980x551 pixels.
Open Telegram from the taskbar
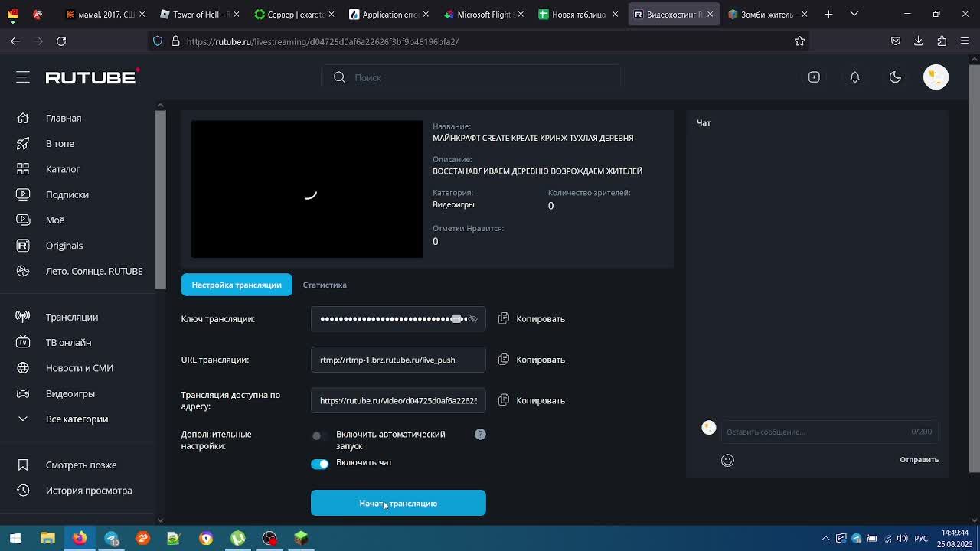pos(111,538)
